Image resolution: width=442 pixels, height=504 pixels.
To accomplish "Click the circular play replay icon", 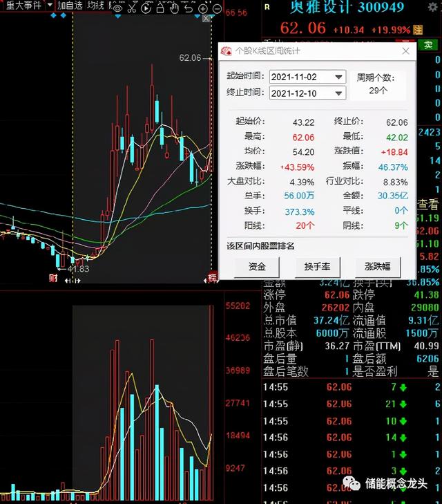I will click(x=146, y=8).
